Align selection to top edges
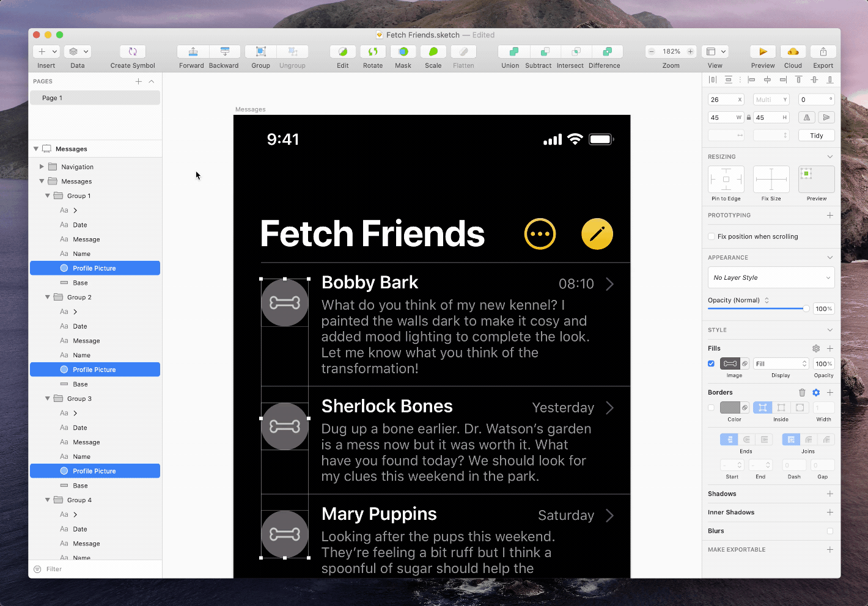Viewport: 868px width, 606px height. [798, 80]
